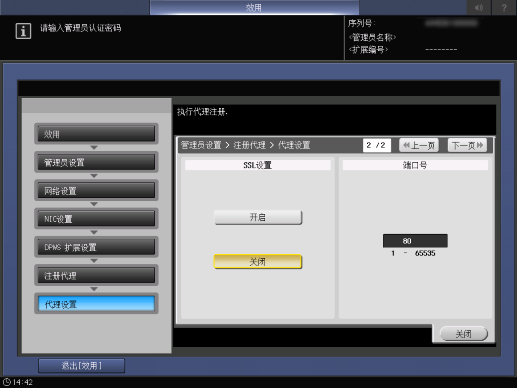Open 注册代理 in the left menu

96,276
